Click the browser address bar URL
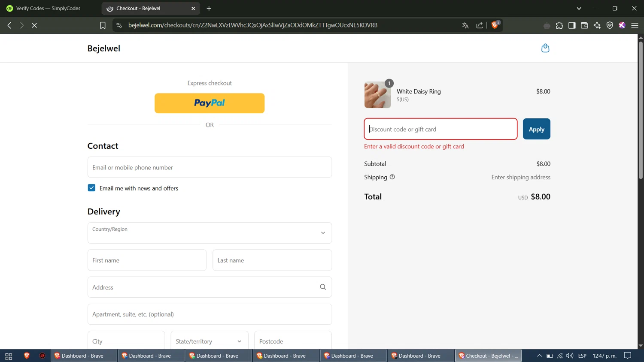This screenshot has width=644, height=362. (253, 25)
